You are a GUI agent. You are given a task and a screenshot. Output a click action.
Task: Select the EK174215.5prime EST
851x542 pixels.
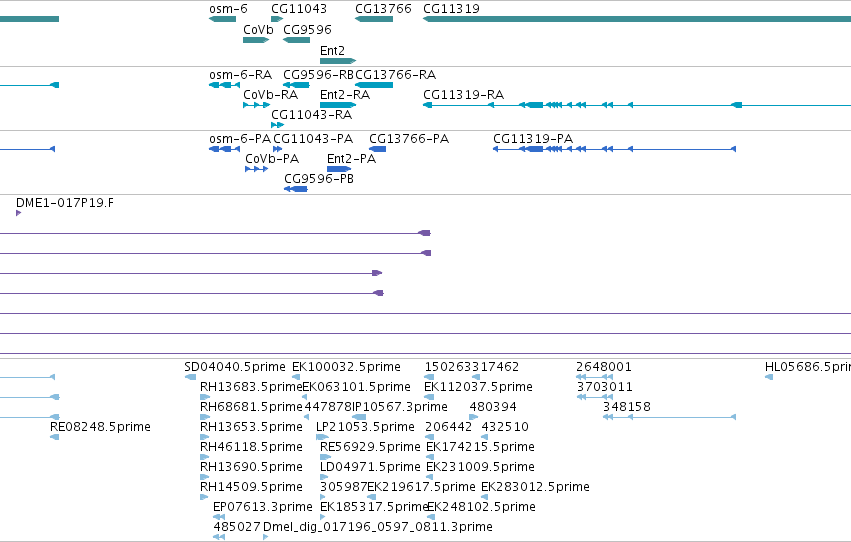430,457
